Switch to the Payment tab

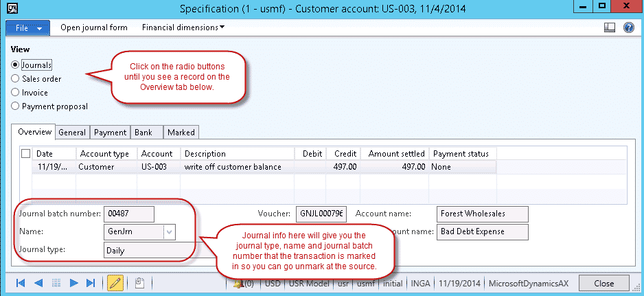point(110,133)
